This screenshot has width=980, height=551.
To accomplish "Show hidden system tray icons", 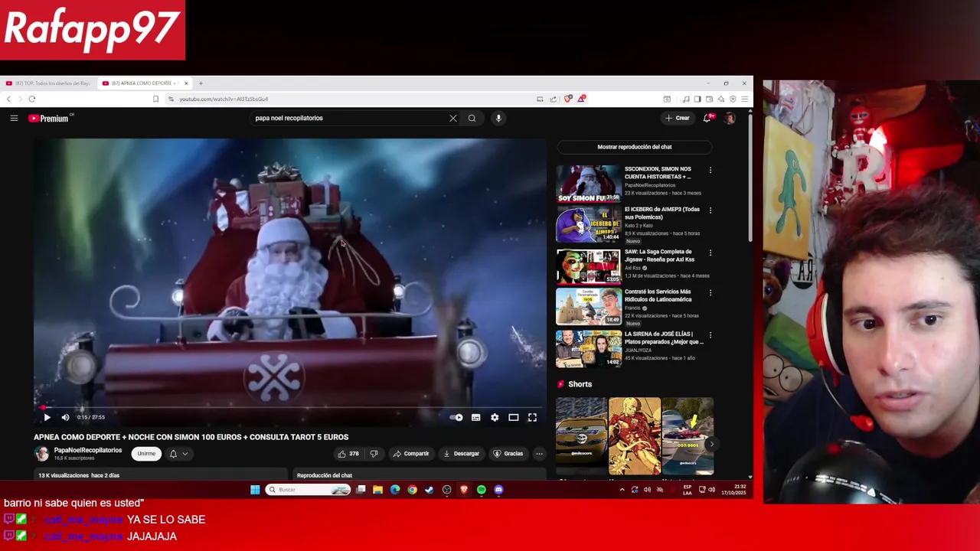I will coord(622,490).
